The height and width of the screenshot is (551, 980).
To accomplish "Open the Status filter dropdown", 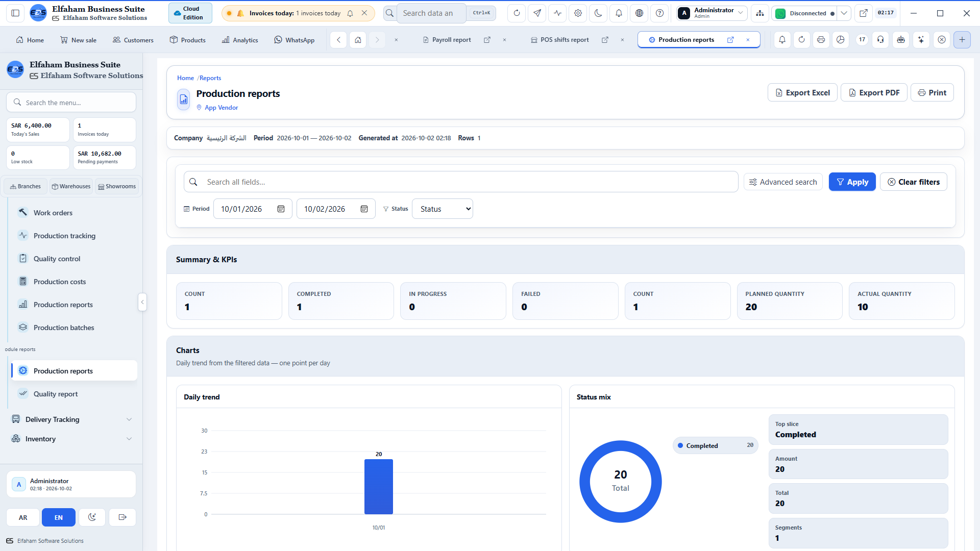I will (442, 209).
